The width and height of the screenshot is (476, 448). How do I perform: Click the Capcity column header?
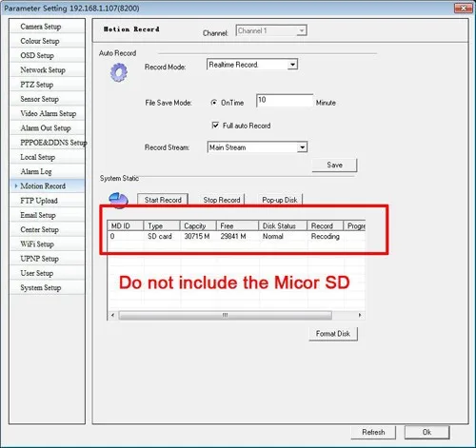point(198,225)
